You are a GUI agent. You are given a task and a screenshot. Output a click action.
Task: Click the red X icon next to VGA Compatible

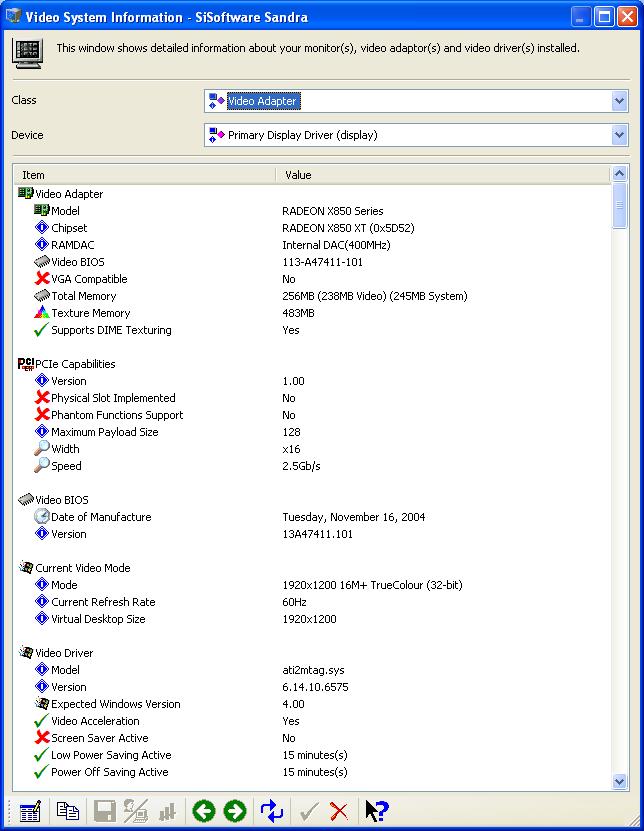[42, 278]
